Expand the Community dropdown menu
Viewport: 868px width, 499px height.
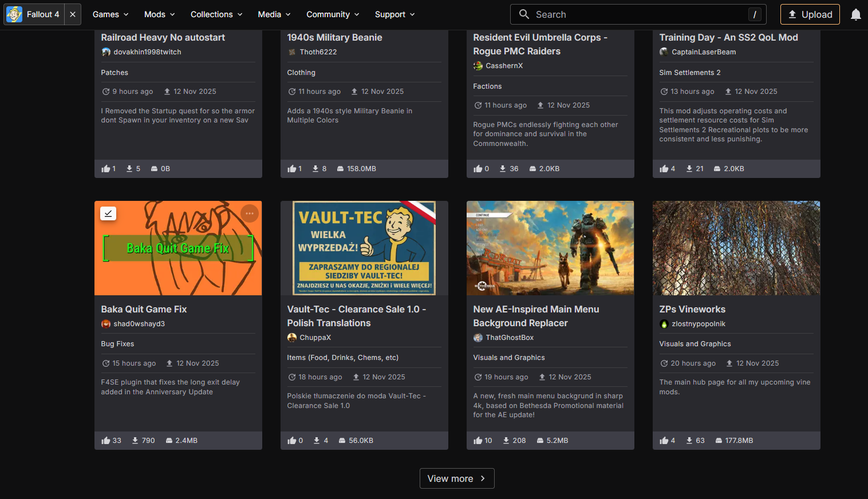point(333,14)
